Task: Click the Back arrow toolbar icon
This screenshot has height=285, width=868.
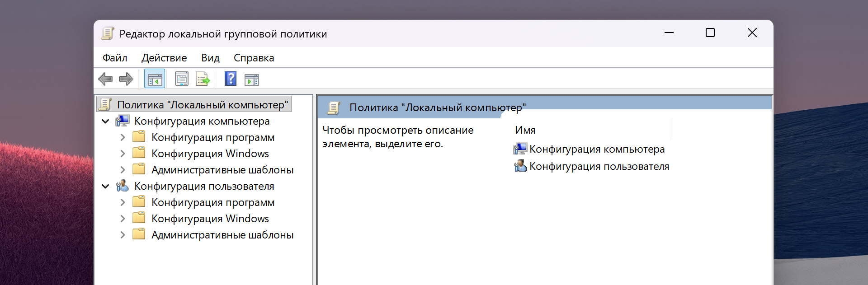Action: tap(105, 79)
